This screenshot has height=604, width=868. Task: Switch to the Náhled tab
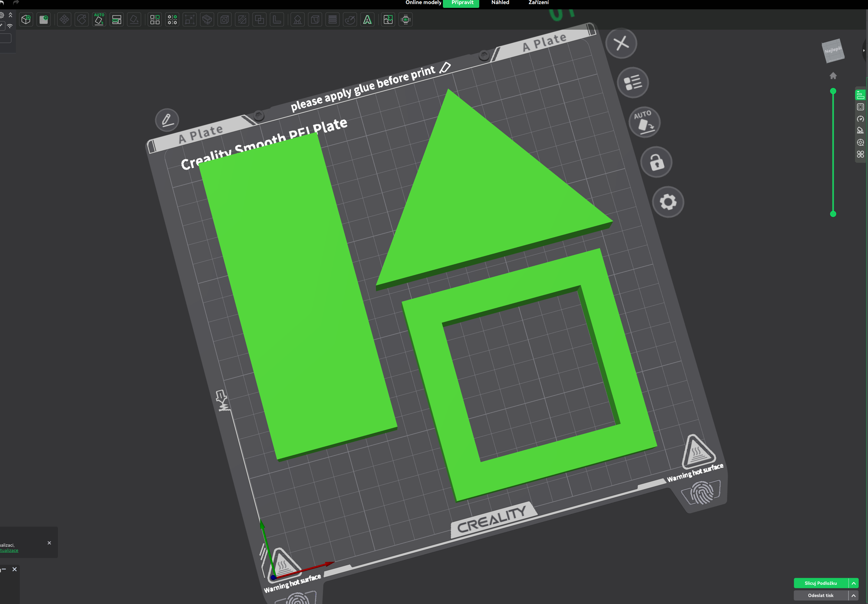[x=500, y=3]
